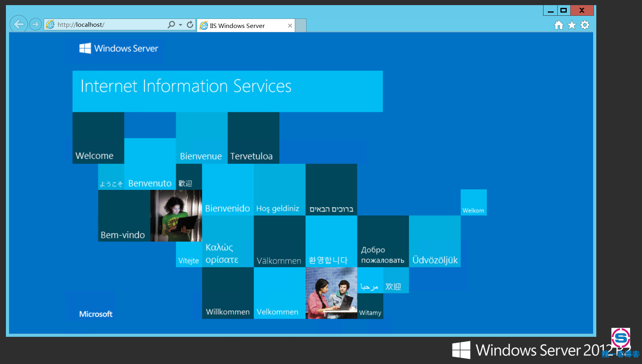Click the photo of woman holding laptop

(176, 215)
